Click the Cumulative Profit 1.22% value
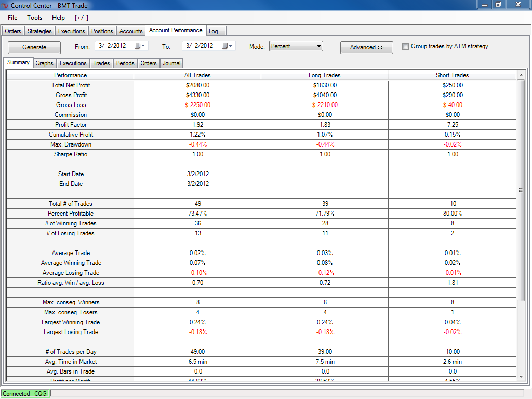Screen dimensions: 532x399 pyautogui.click(x=197, y=135)
